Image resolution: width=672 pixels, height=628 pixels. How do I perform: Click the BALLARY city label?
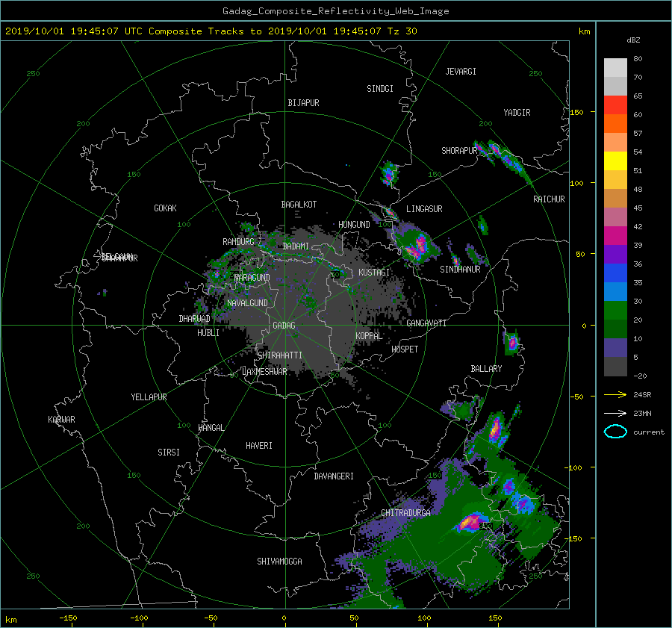click(x=486, y=369)
